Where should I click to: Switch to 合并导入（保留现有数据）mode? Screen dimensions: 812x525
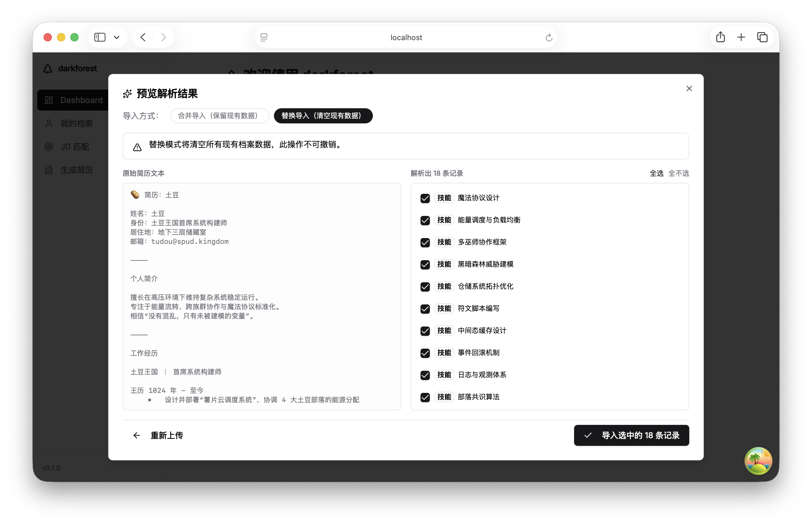click(219, 116)
